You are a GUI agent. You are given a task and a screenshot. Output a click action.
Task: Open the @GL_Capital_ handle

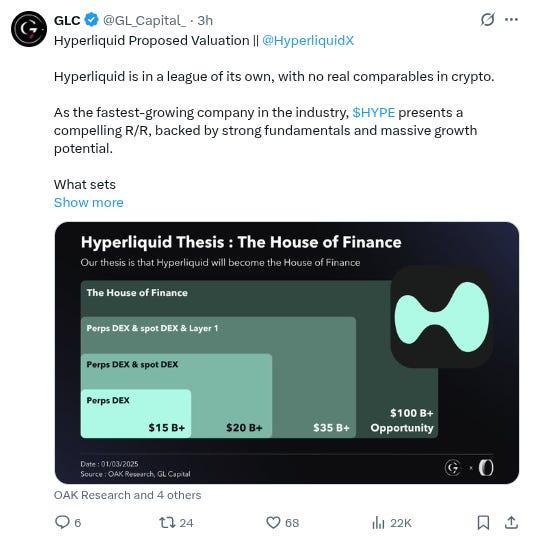pos(145,21)
